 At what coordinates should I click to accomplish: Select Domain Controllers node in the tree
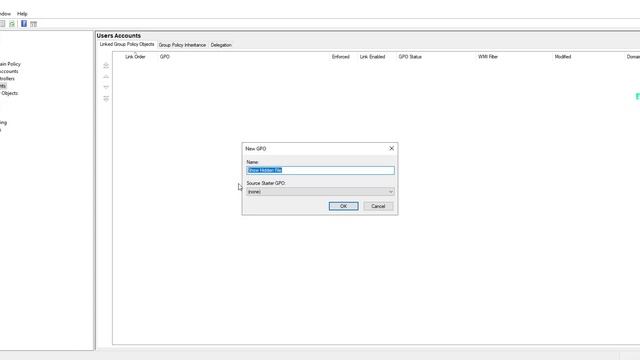click(7, 78)
